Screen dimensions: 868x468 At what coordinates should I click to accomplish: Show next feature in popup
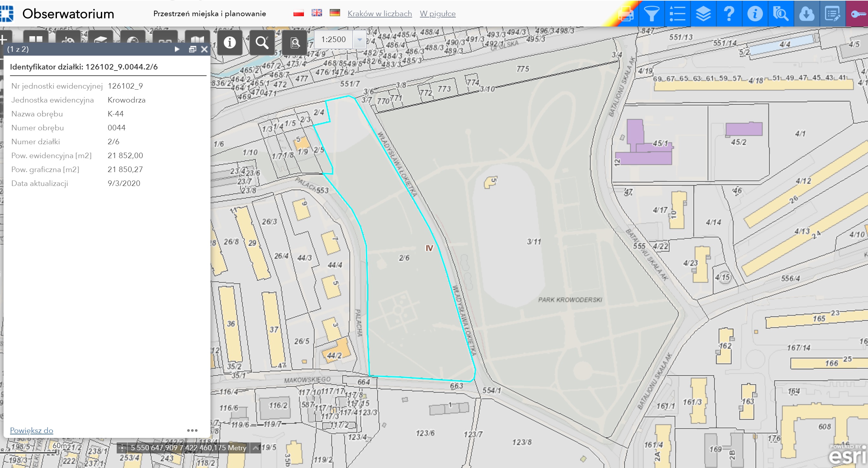click(x=177, y=49)
